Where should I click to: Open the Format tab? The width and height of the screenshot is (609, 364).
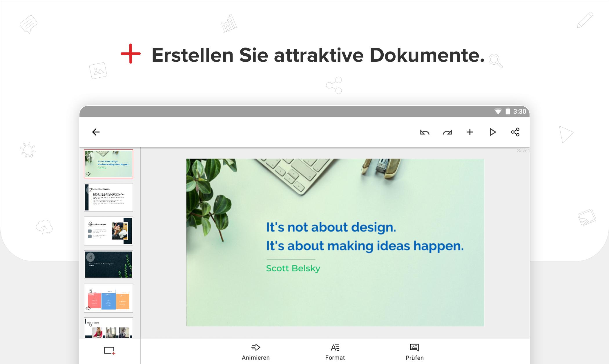click(335, 352)
